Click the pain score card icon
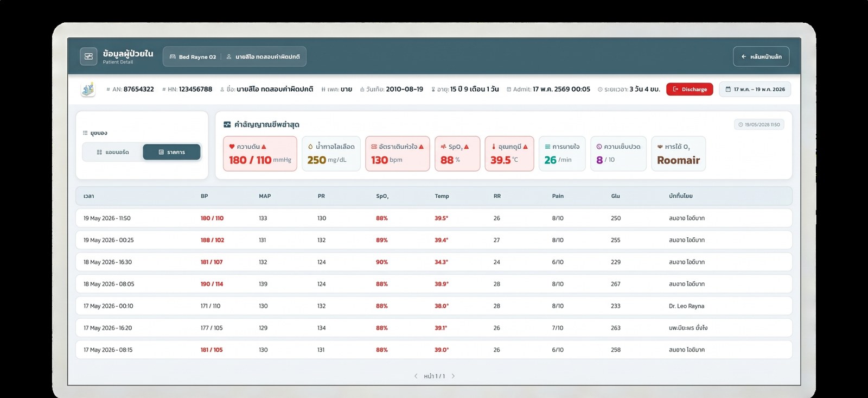 (x=599, y=147)
